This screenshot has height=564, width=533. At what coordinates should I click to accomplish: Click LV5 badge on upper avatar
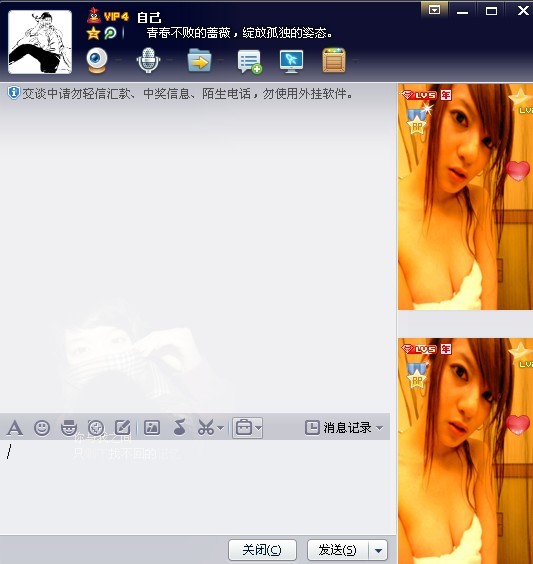click(x=419, y=95)
